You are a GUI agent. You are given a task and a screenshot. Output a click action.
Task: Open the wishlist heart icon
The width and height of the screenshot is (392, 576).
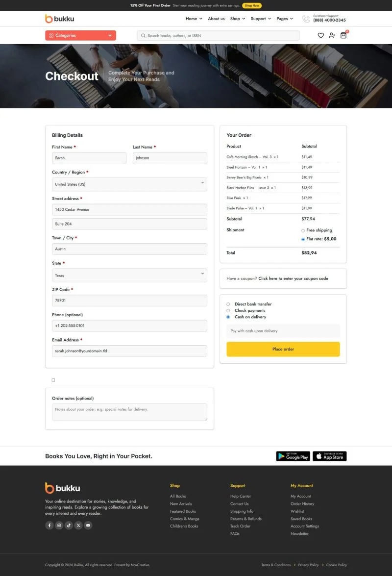[x=320, y=35]
